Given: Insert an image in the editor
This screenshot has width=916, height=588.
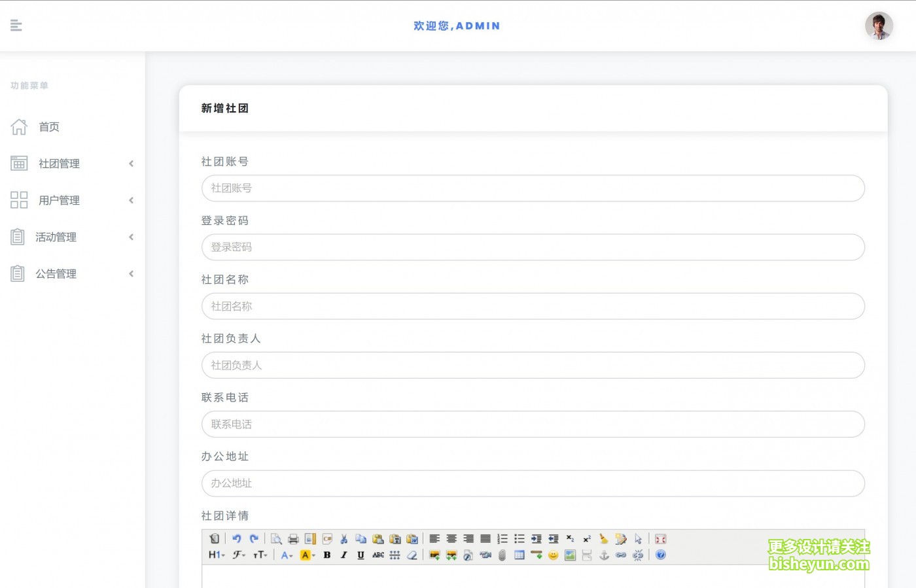Looking at the screenshot, I should pos(434,555).
